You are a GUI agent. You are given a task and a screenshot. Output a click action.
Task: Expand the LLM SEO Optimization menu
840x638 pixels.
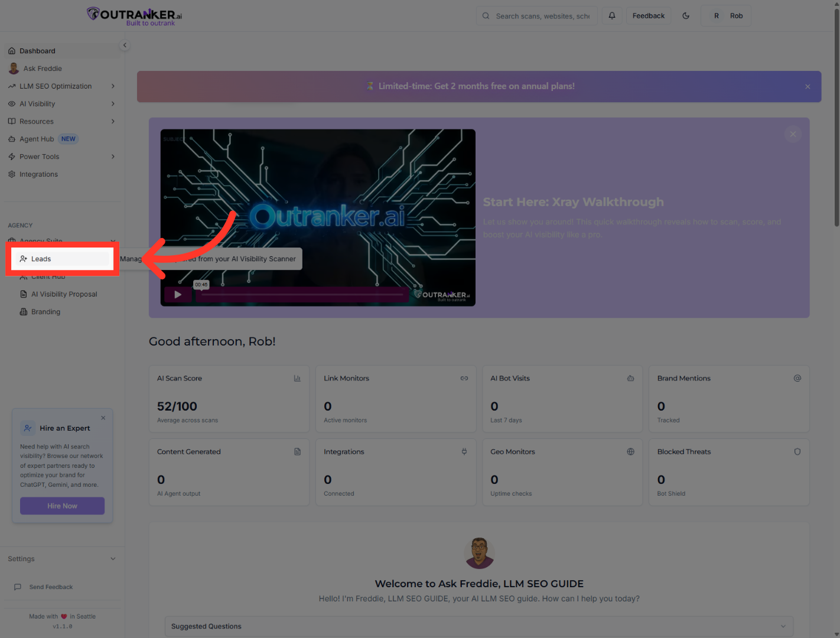point(62,86)
